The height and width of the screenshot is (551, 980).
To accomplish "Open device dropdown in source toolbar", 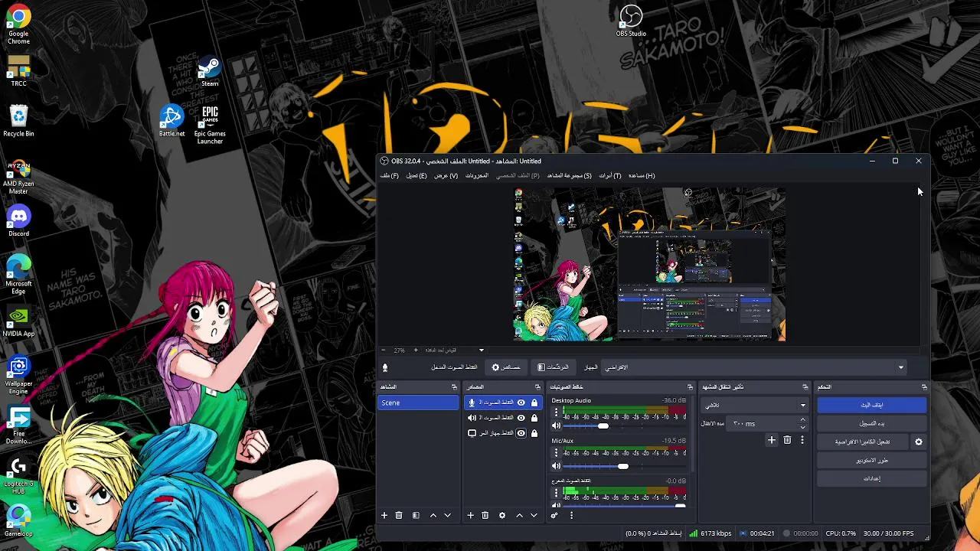I will (x=754, y=367).
